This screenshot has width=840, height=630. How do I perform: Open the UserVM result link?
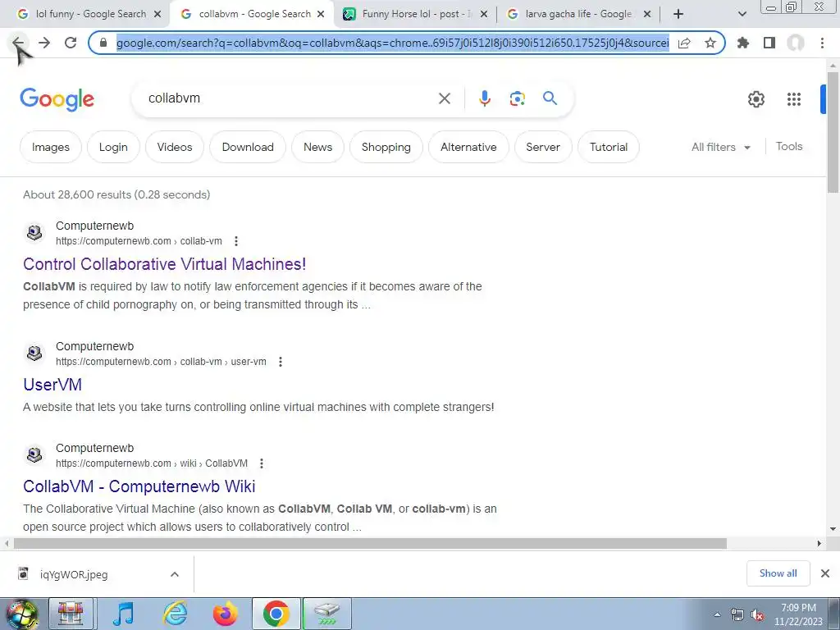pos(52,385)
